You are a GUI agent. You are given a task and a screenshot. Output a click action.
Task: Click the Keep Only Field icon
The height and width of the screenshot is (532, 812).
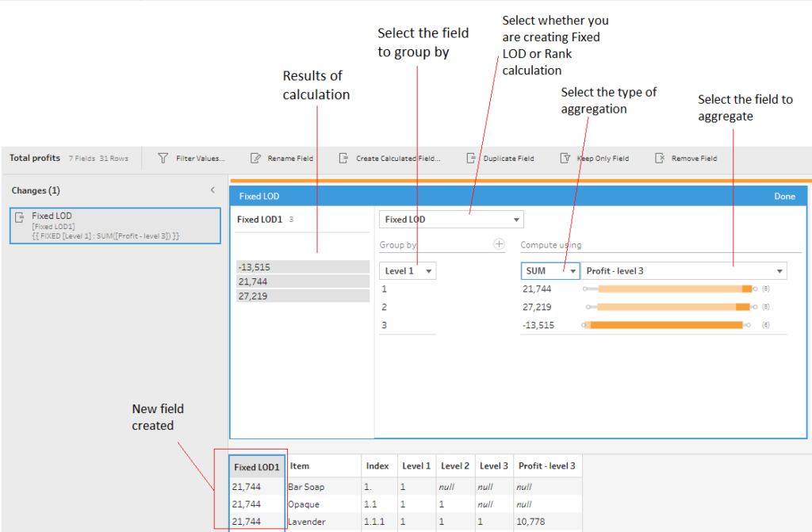tap(565, 159)
